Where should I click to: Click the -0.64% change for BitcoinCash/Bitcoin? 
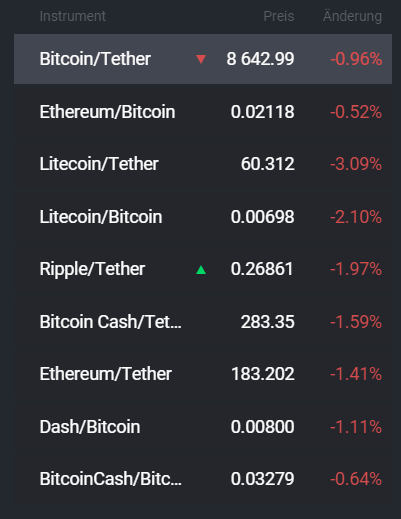pos(356,479)
